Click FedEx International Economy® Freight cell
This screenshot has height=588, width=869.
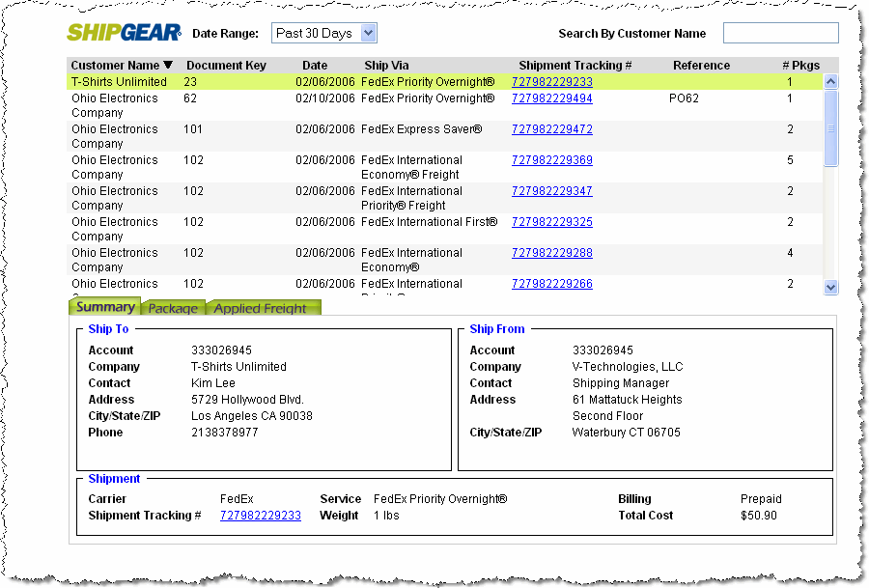coord(411,167)
